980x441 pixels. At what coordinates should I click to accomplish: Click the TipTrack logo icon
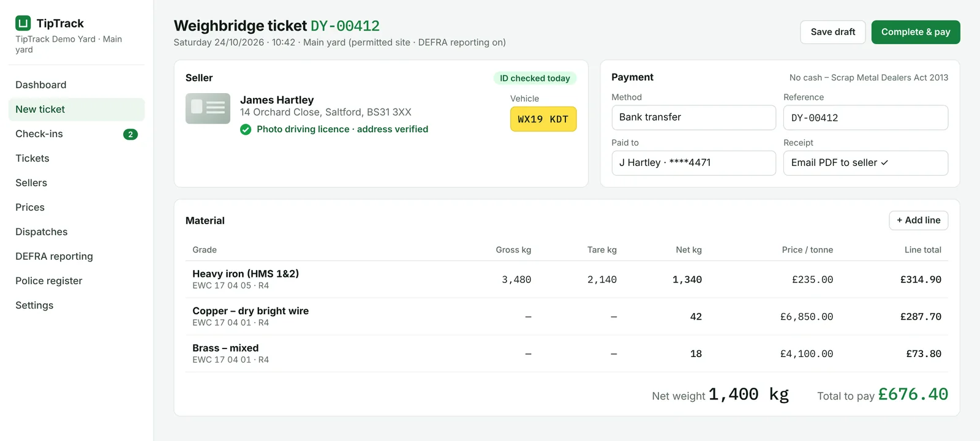coord(23,23)
